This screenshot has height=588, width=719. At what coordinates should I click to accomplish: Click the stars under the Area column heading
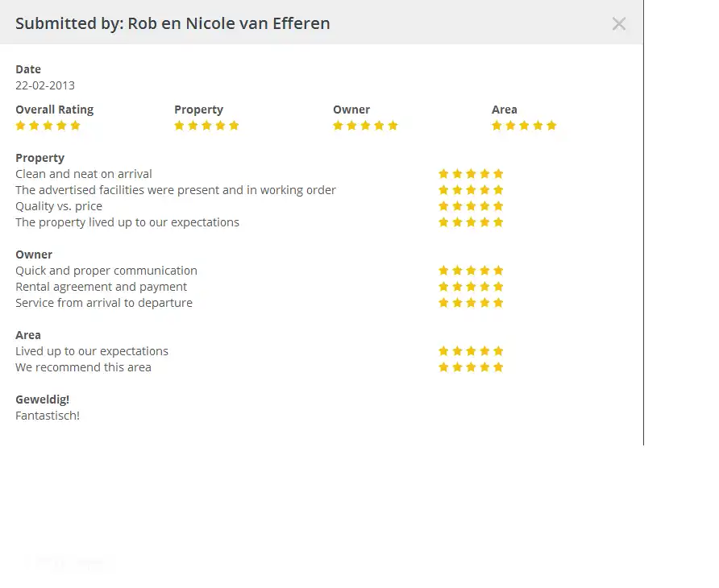pos(524,126)
